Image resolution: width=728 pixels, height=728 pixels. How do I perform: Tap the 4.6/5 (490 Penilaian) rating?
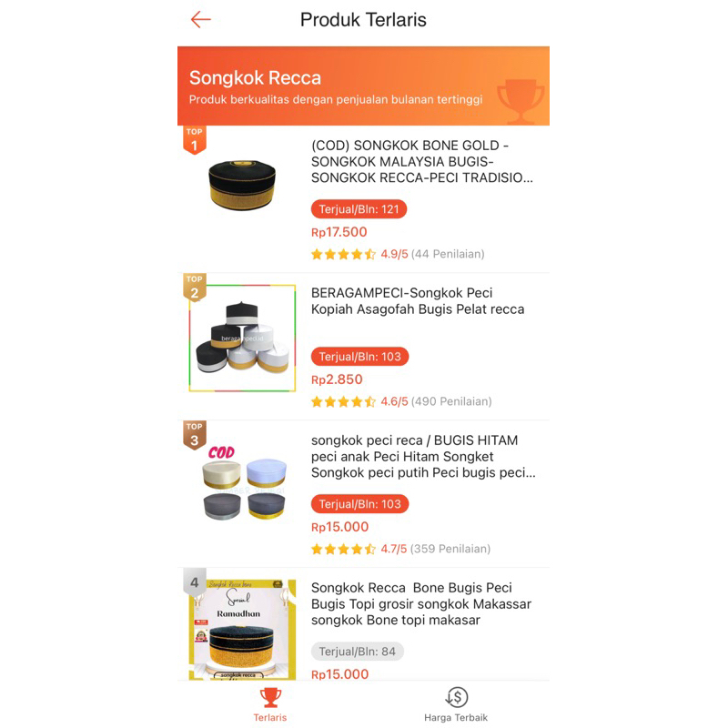click(x=401, y=401)
